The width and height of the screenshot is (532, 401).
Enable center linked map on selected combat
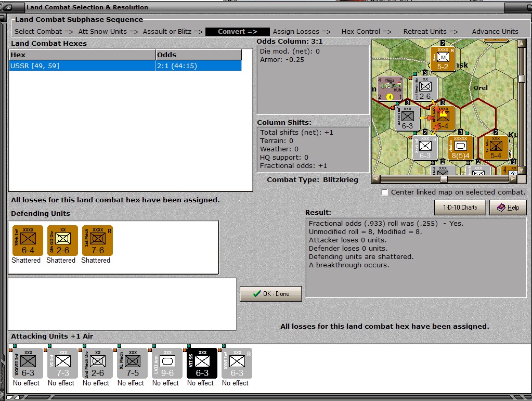pyautogui.click(x=384, y=192)
